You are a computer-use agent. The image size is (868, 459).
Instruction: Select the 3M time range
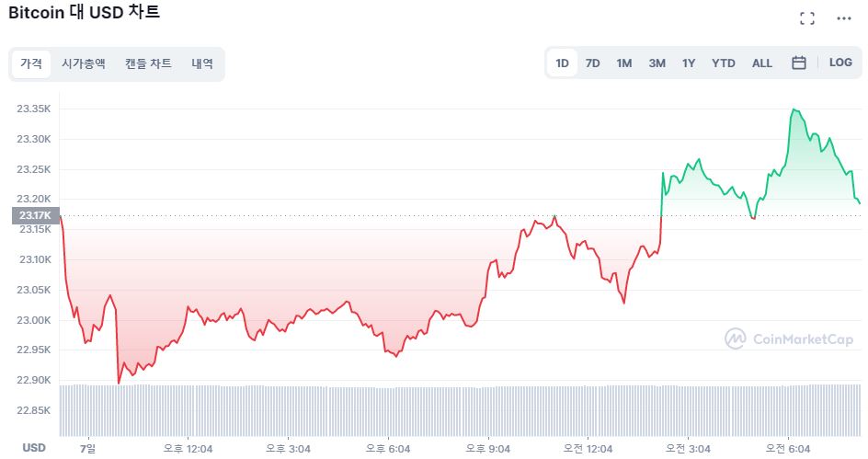click(x=657, y=63)
